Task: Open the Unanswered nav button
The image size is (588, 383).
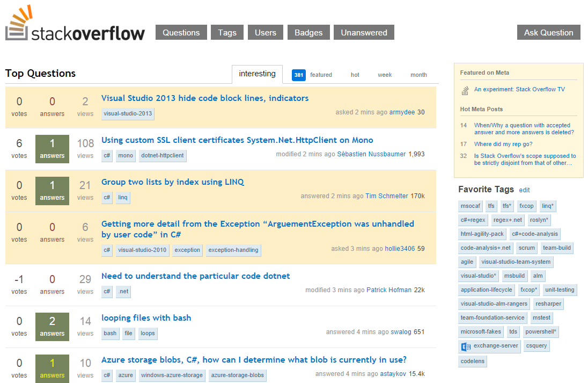Action: [364, 33]
